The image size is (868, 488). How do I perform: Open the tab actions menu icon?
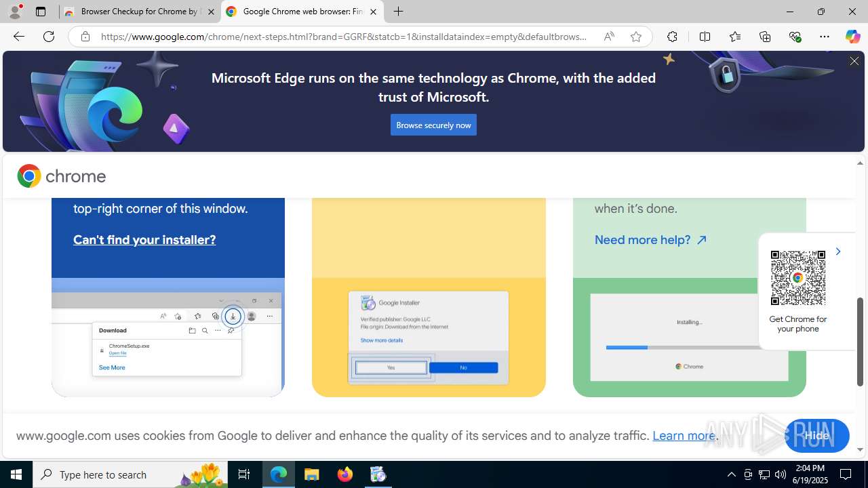[x=41, y=12]
